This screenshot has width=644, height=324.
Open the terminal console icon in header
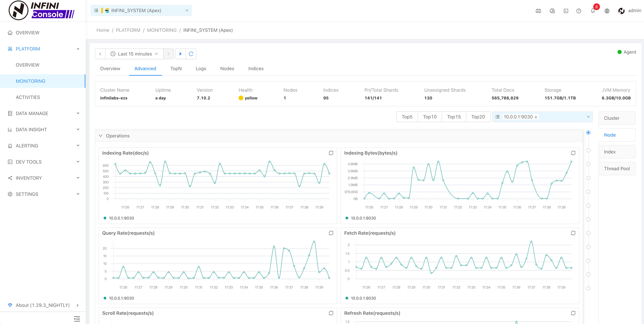566,11
